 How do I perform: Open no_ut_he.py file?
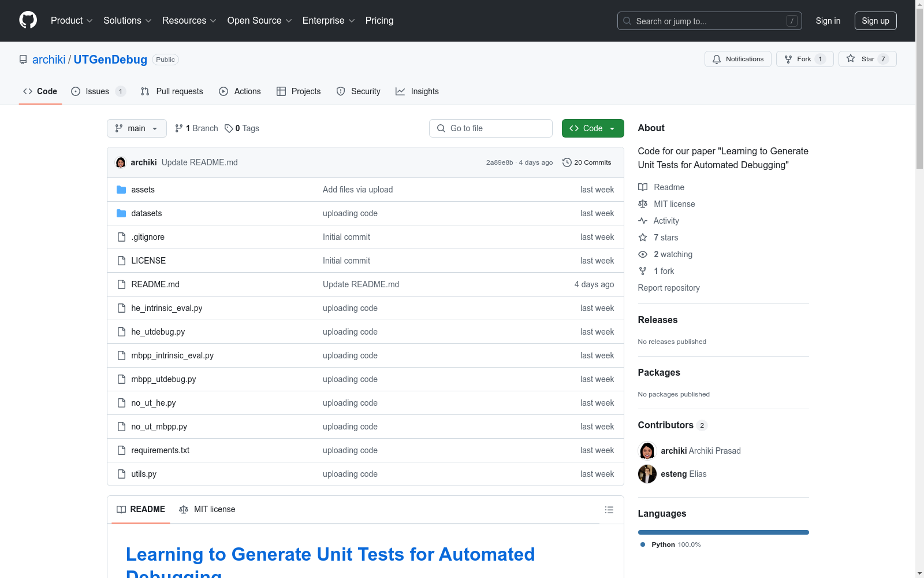pos(154,403)
